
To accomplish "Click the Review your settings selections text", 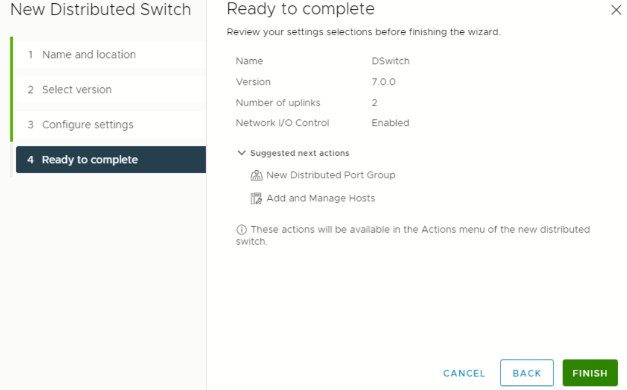I will tap(363, 32).
